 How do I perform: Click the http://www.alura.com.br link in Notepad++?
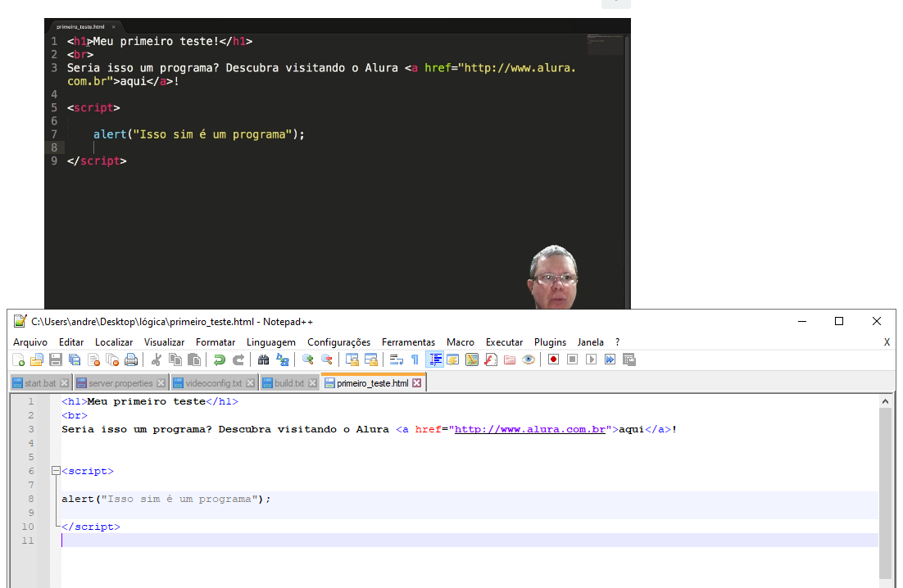tap(530, 429)
